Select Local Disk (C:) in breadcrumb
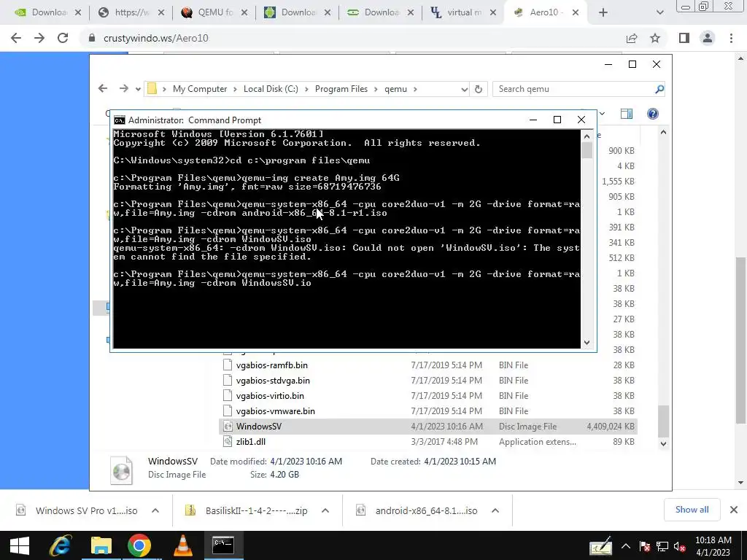Image resolution: width=747 pixels, height=560 pixels. coord(271,89)
